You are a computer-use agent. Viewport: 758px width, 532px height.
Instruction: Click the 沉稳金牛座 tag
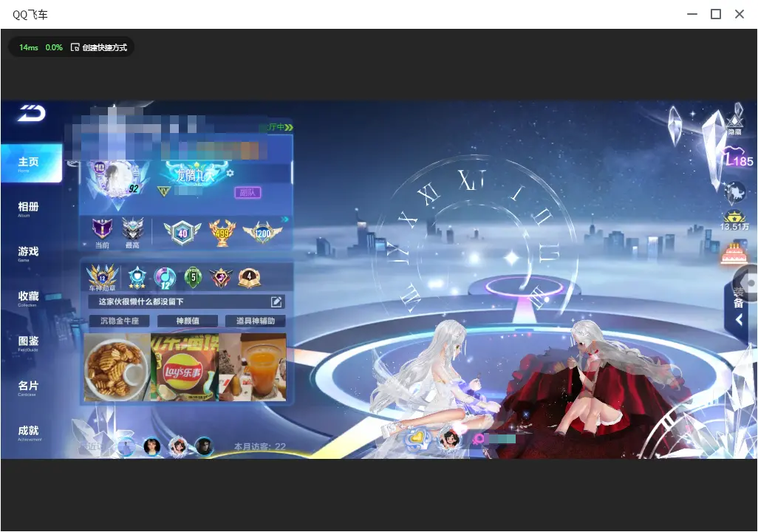coord(120,321)
